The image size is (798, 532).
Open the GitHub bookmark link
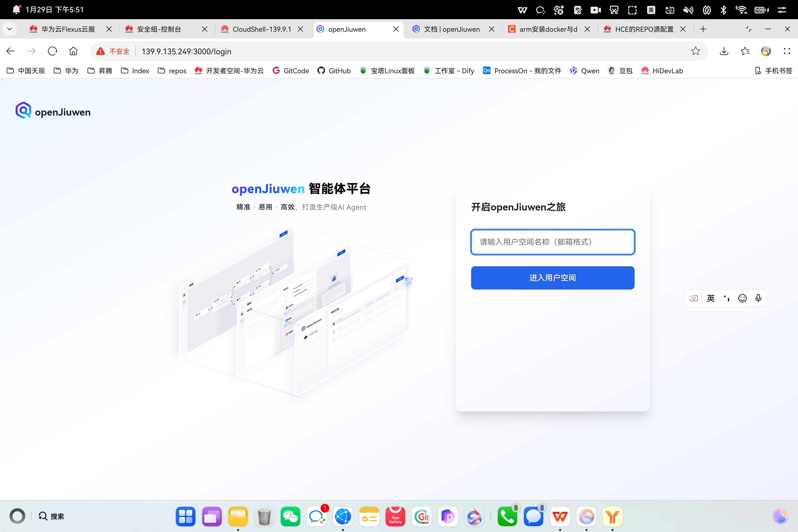(334, 71)
